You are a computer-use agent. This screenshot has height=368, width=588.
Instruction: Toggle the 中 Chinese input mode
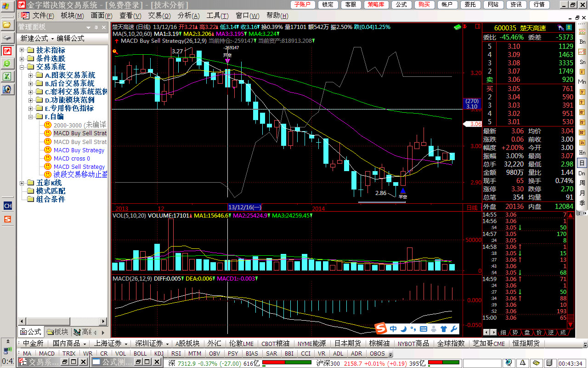point(393,329)
